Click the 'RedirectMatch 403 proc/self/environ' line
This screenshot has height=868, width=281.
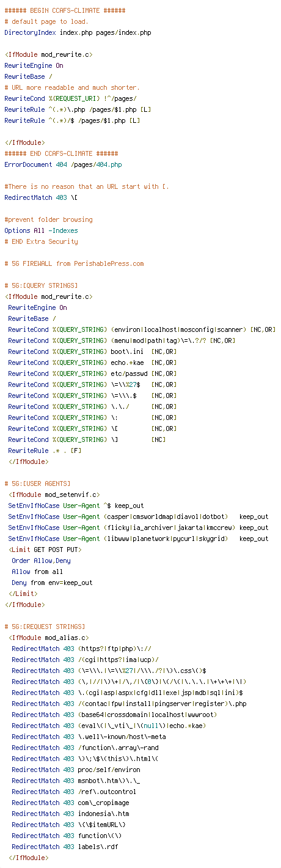[76, 770]
